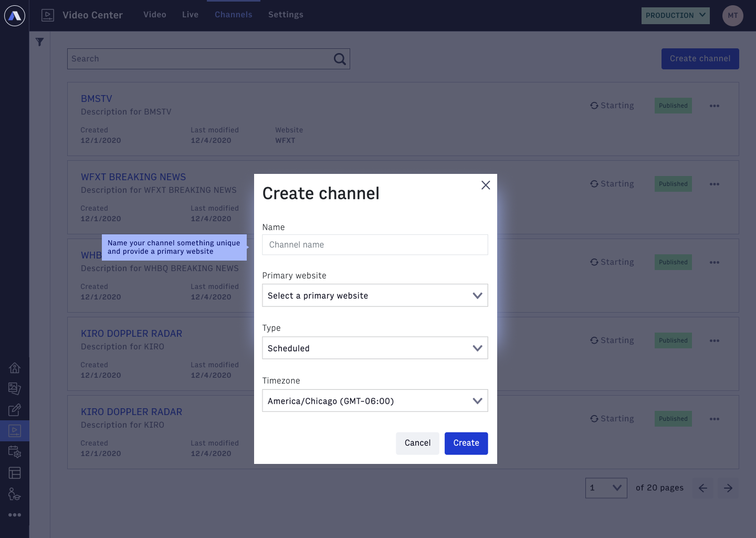Click the 'Create channel' dialog heading
Screen dimensions: 756x538
(321, 193)
